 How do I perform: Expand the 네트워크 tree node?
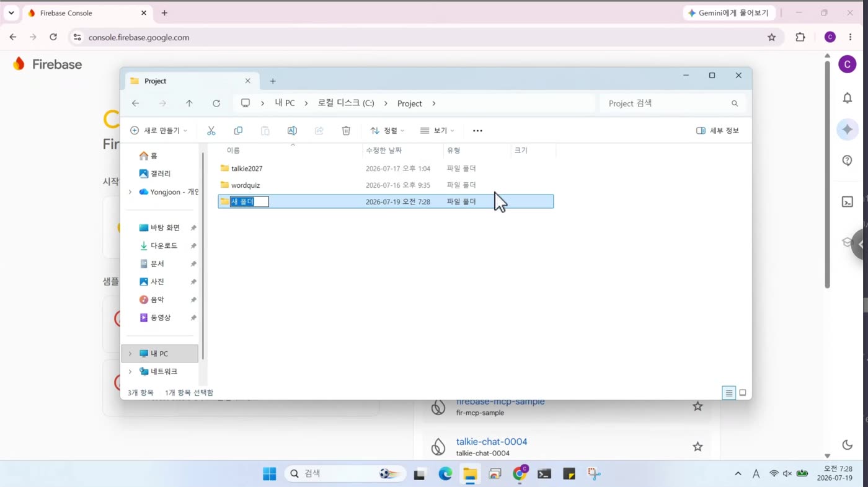pyautogui.click(x=130, y=372)
